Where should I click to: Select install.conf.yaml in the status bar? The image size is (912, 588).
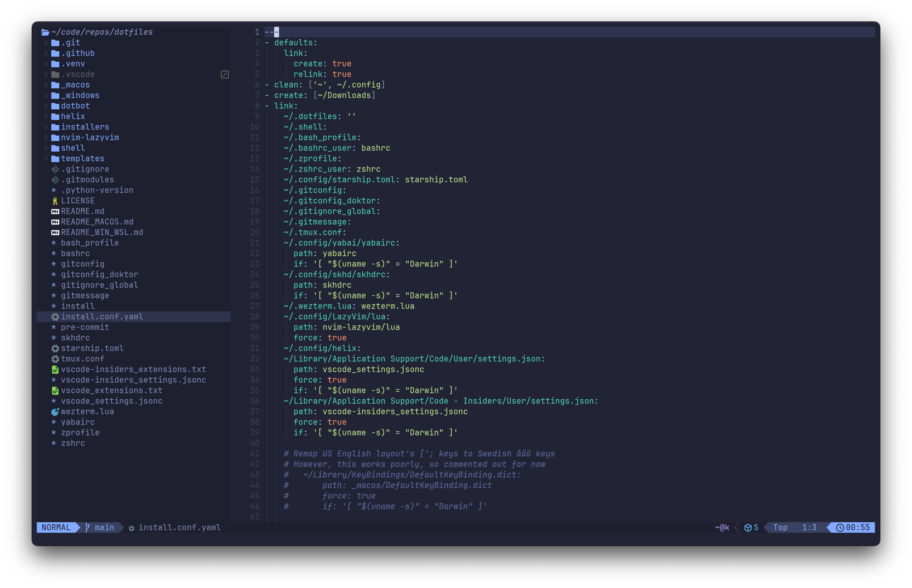pyautogui.click(x=180, y=527)
